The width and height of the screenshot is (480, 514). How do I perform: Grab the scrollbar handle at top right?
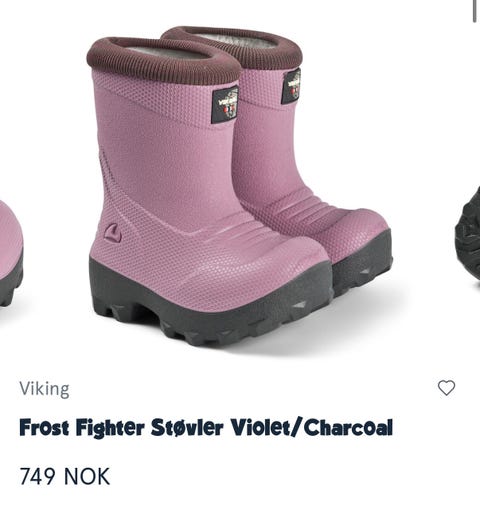pos(475,11)
